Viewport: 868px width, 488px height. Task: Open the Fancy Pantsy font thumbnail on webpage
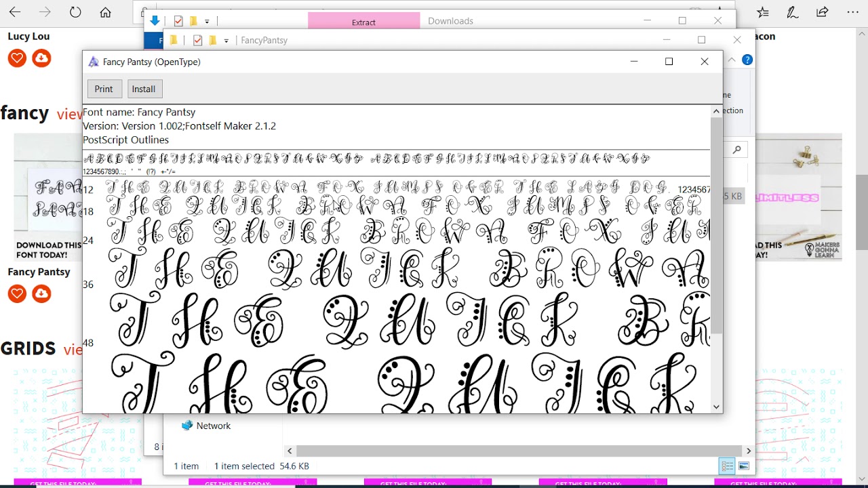click(x=48, y=197)
